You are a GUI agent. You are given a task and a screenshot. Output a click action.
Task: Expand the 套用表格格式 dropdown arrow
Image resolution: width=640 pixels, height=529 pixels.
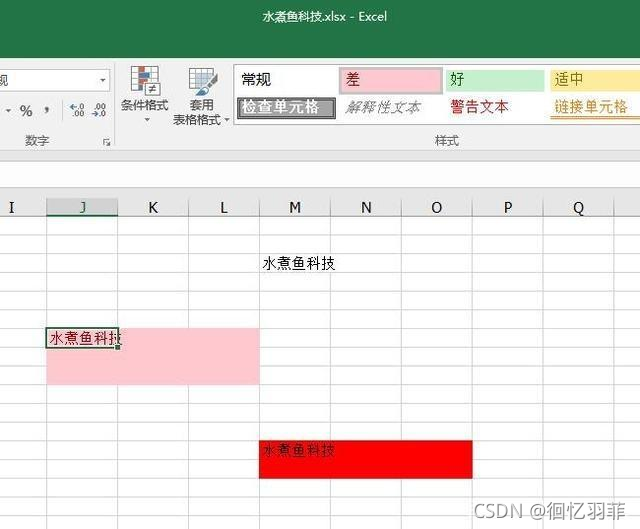point(227,120)
